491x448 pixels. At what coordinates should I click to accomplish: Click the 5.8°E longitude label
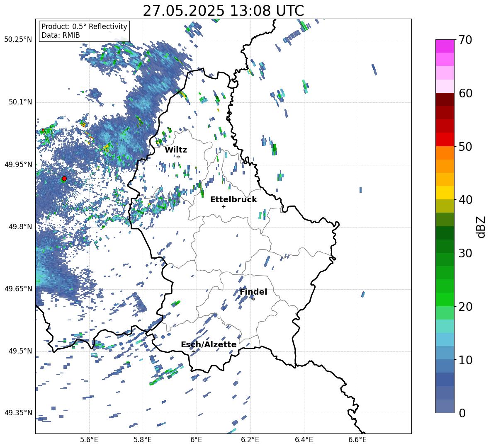(143, 440)
